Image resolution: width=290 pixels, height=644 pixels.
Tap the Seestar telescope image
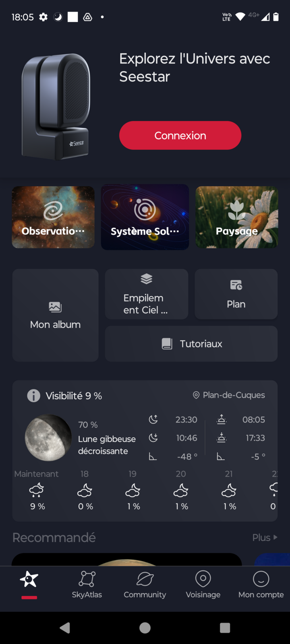56,107
